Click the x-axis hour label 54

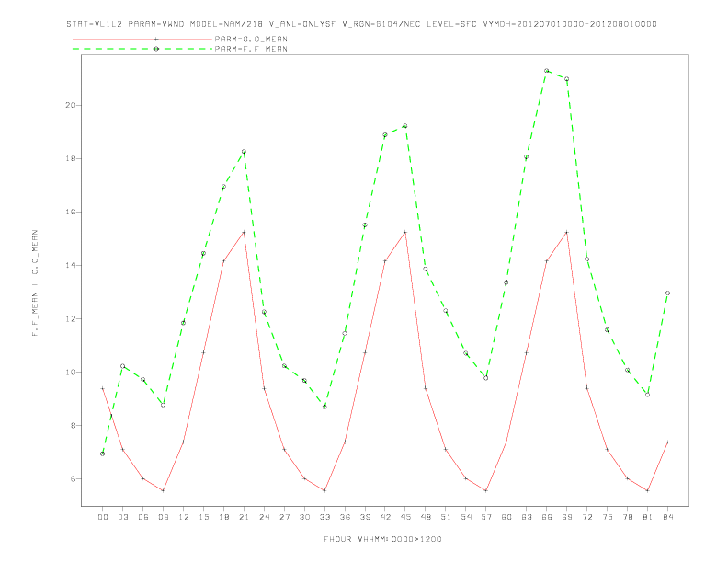click(466, 517)
